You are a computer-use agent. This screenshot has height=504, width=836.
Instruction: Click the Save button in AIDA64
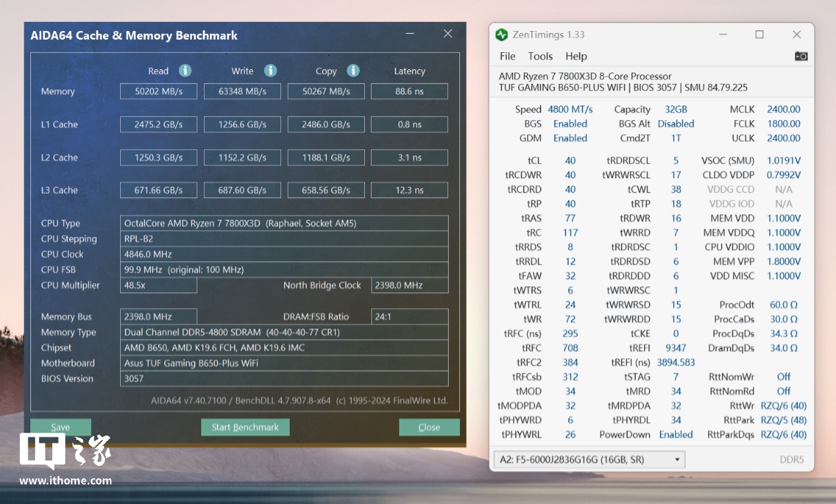tap(61, 427)
